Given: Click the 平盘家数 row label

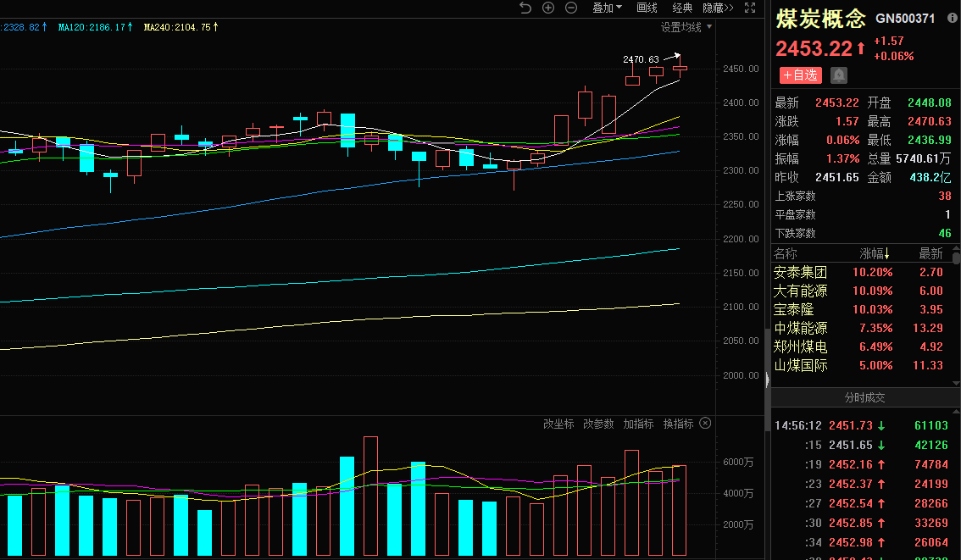Looking at the screenshot, I should click(x=795, y=214).
